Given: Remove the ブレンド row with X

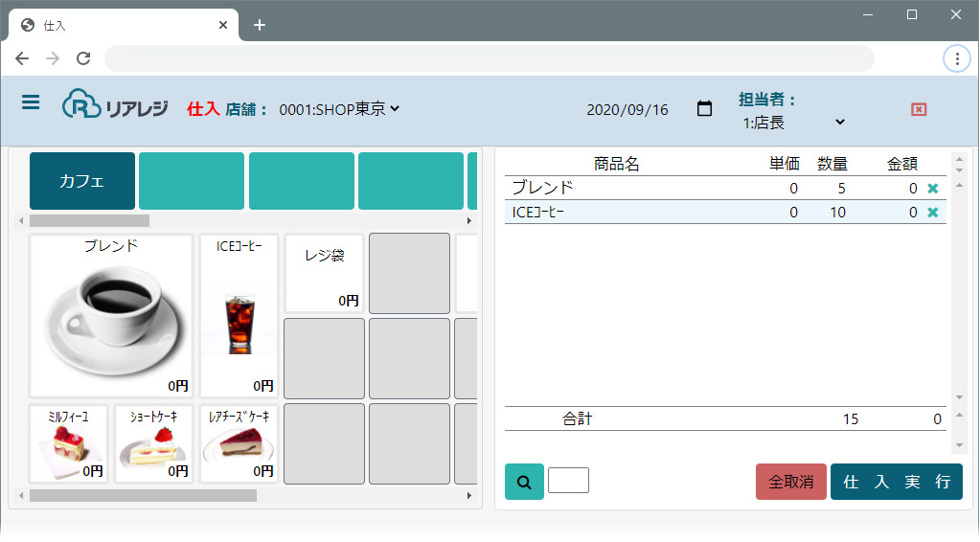Looking at the screenshot, I should point(932,189).
